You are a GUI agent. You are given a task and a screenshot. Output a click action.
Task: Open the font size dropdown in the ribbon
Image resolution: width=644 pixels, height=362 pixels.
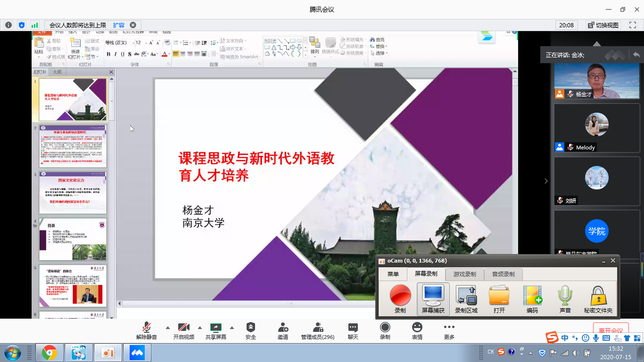146,42
